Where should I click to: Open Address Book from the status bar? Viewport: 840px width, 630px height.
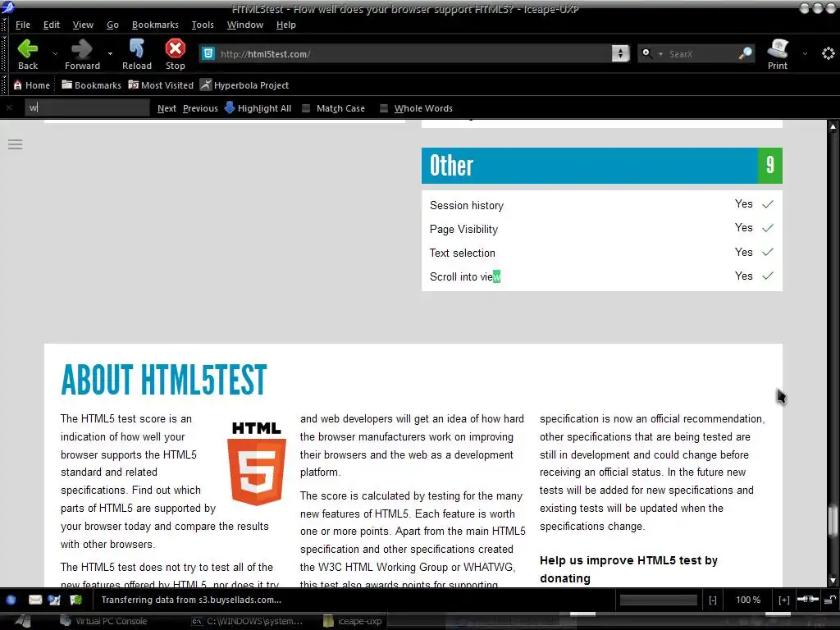(75, 600)
